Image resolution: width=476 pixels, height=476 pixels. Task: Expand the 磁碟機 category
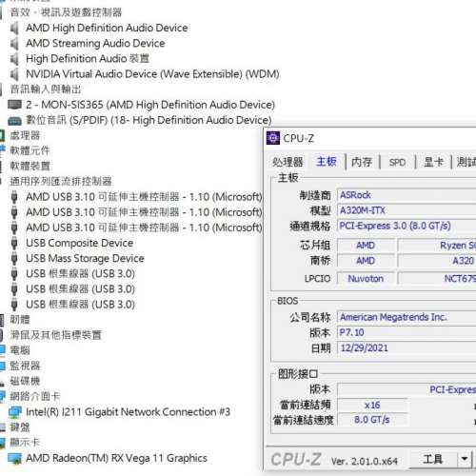tap(25, 381)
